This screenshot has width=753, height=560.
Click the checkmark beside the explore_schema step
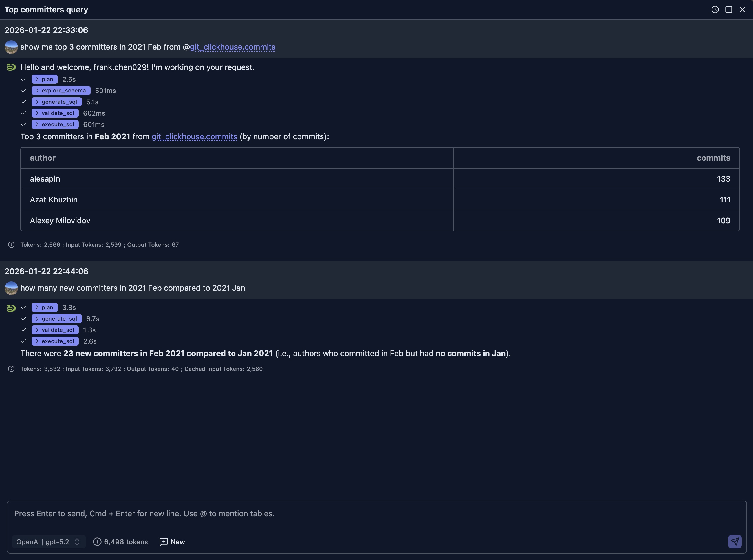pos(23,91)
